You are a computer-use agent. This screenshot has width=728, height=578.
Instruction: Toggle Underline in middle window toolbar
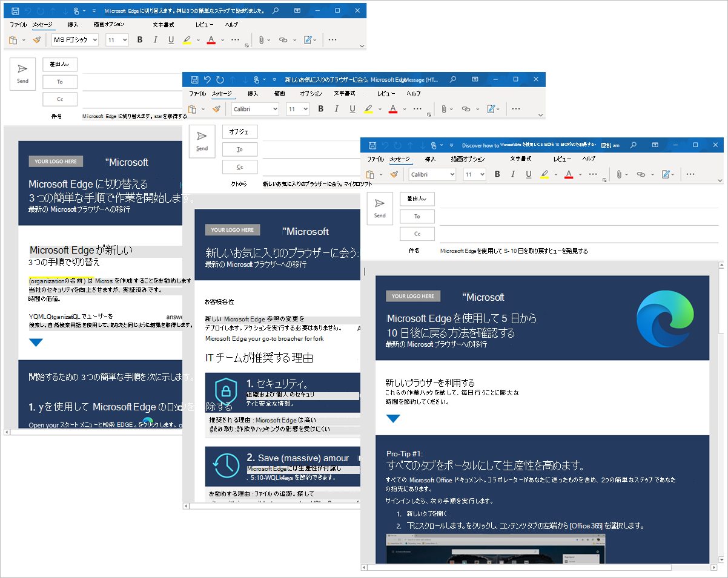pos(352,109)
